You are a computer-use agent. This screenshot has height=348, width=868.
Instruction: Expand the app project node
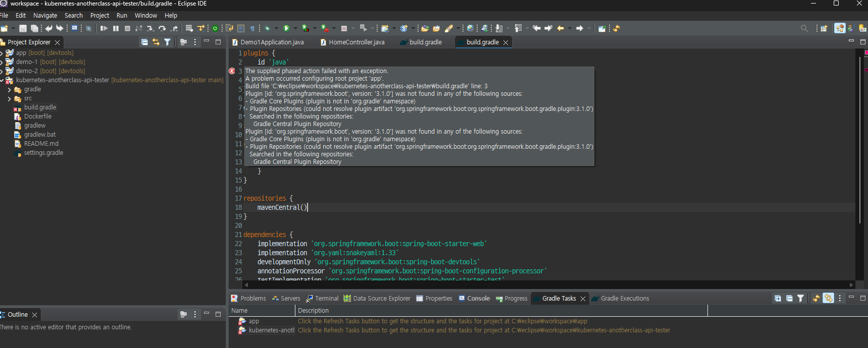click(2, 53)
